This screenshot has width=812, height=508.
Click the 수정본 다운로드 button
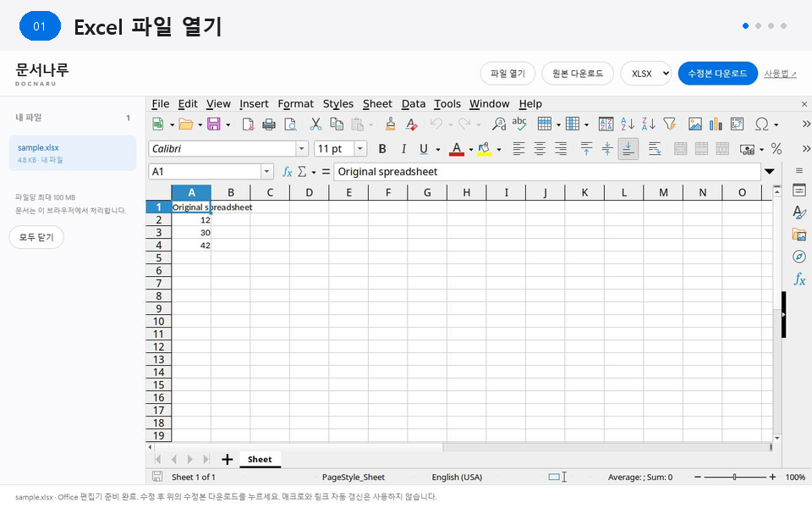click(717, 74)
